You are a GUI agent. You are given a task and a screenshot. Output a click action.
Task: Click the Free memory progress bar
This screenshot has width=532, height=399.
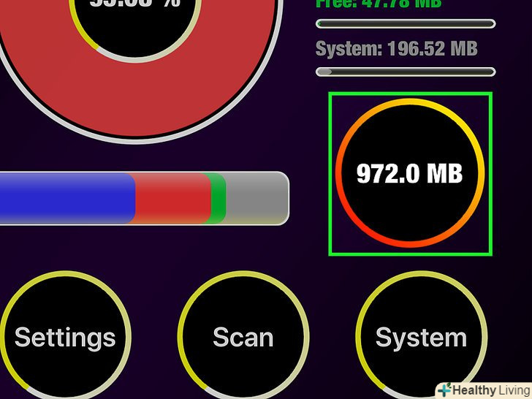pos(406,23)
